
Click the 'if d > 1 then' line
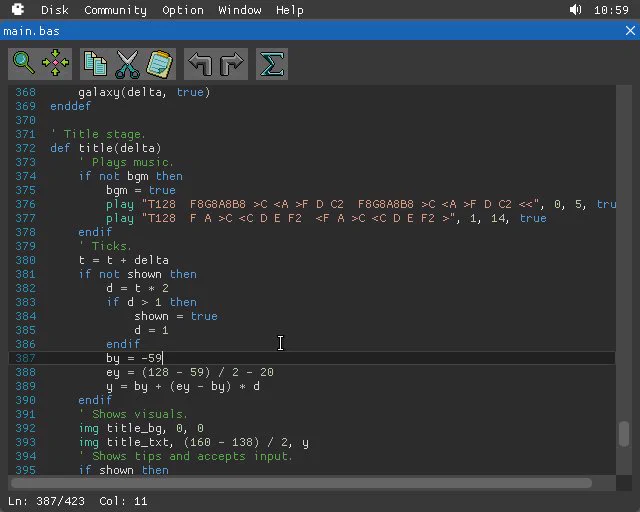pos(151,302)
